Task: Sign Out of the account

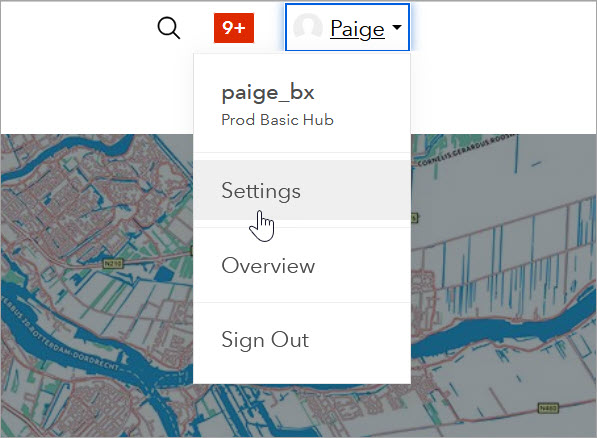Action: [x=302, y=339]
